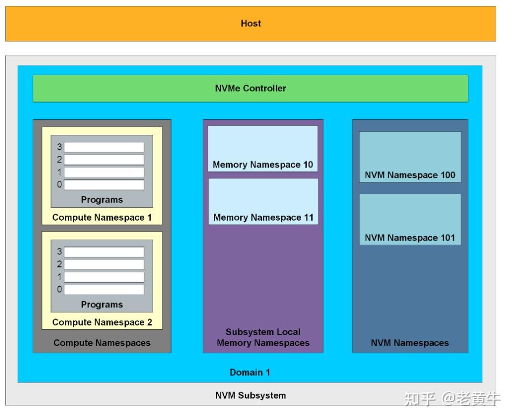
Task: Click the orange Host block
Action: point(251,24)
